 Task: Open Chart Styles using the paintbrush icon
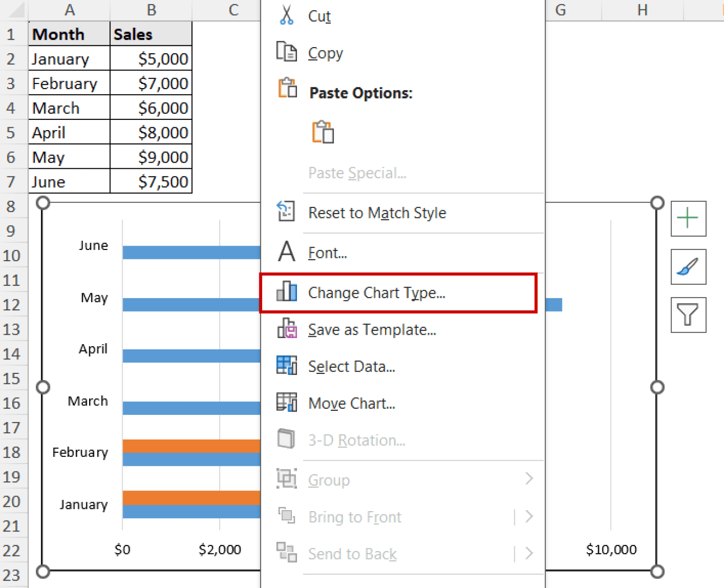click(x=688, y=267)
